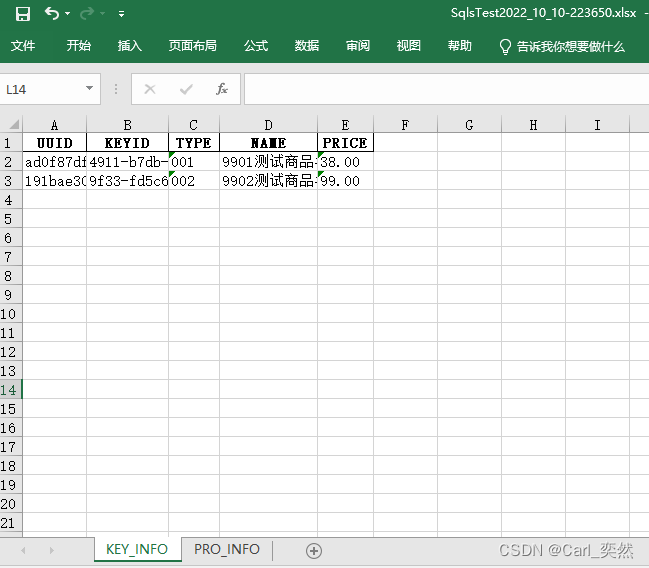Click the previous sheet scroll arrow
649x568 pixels.
click(23, 550)
